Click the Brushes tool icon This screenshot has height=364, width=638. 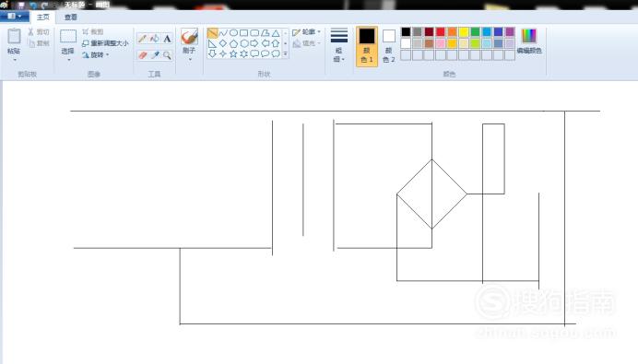pos(189,37)
